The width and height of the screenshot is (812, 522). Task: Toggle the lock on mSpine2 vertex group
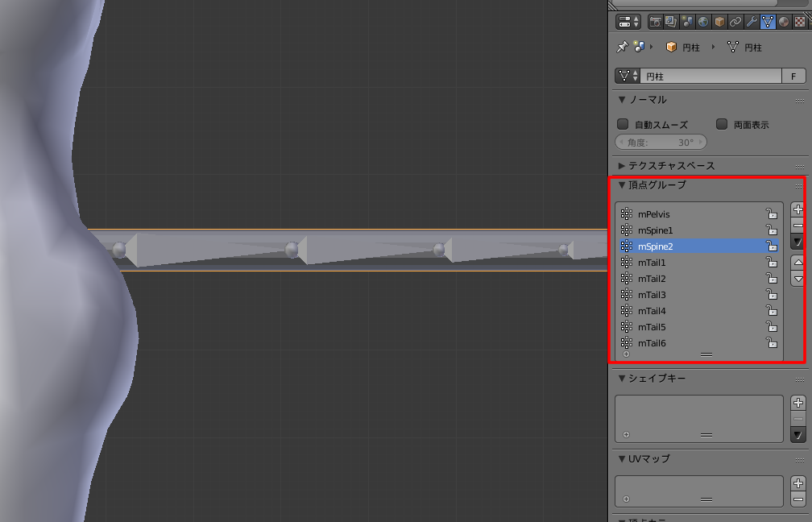[772, 246]
